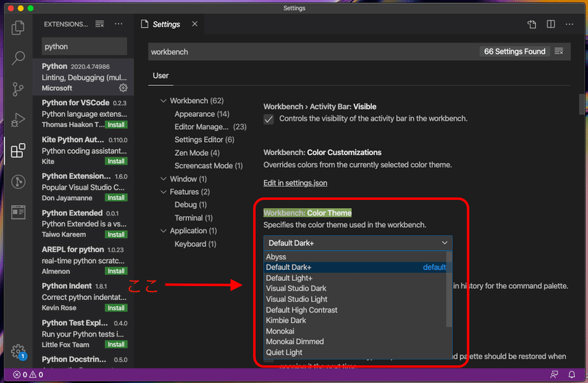
Task: Open notifications bell in status bar
Action: (x=572, y=374)
